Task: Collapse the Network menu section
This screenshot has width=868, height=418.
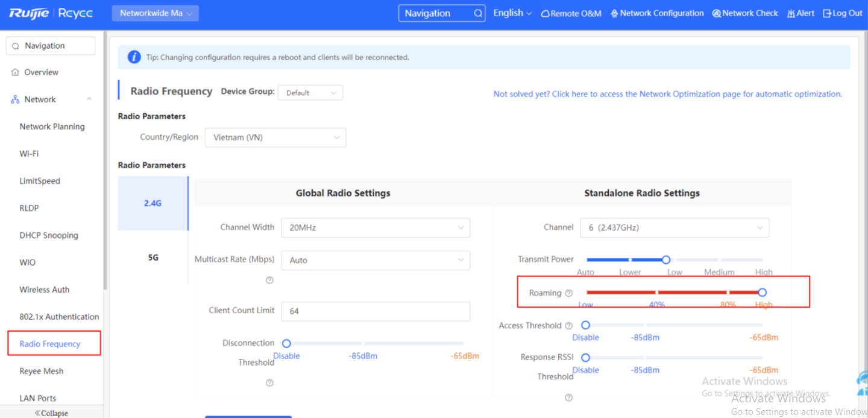Action: 89,99
